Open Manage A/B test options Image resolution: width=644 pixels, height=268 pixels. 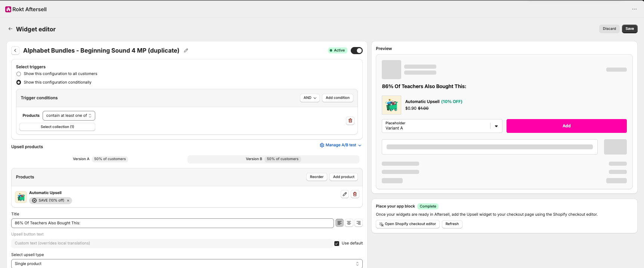pyautogui.click(x=341, y=145)
